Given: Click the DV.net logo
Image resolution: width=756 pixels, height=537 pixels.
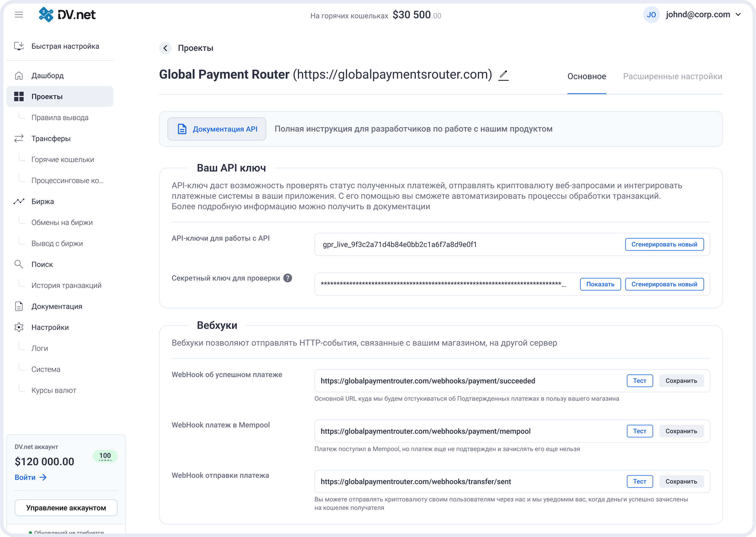Looking at the screenshot, I should [67, 15].
